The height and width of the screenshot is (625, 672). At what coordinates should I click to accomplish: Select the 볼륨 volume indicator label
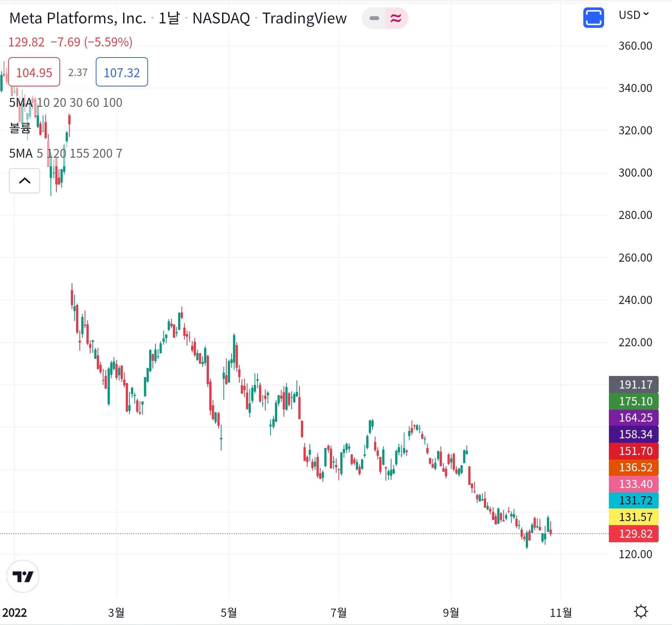coord(20,128)
